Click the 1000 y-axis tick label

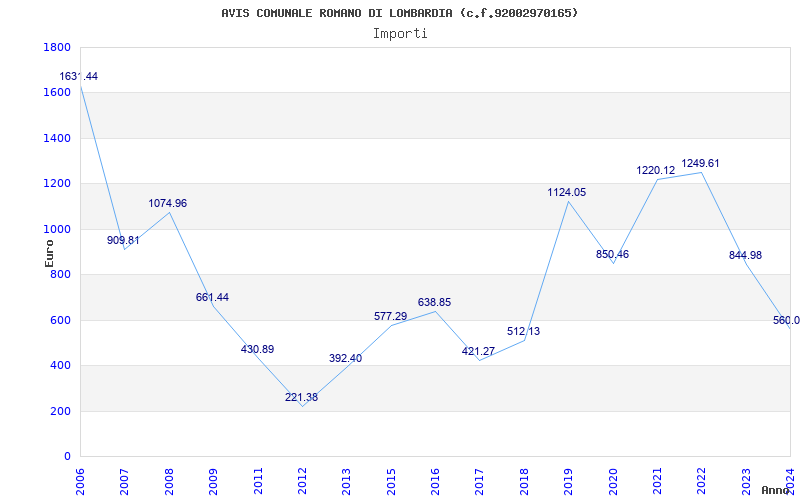(57, 230)
